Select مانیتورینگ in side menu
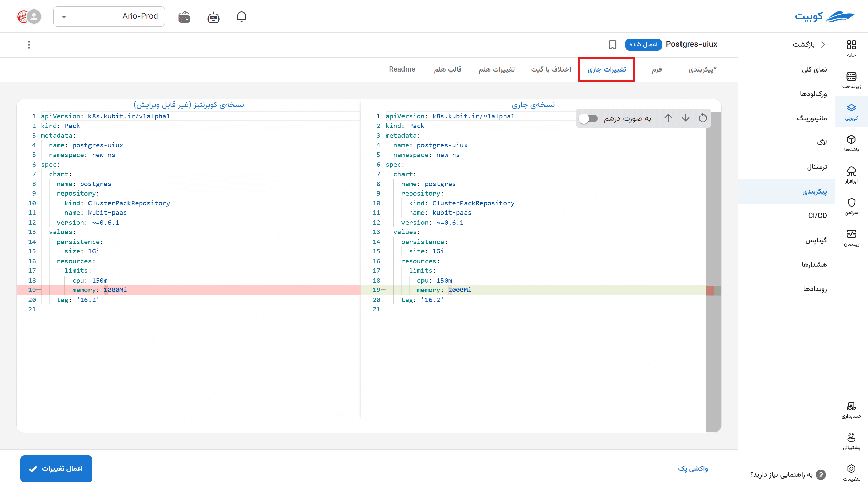 click(x=812, y=118)
